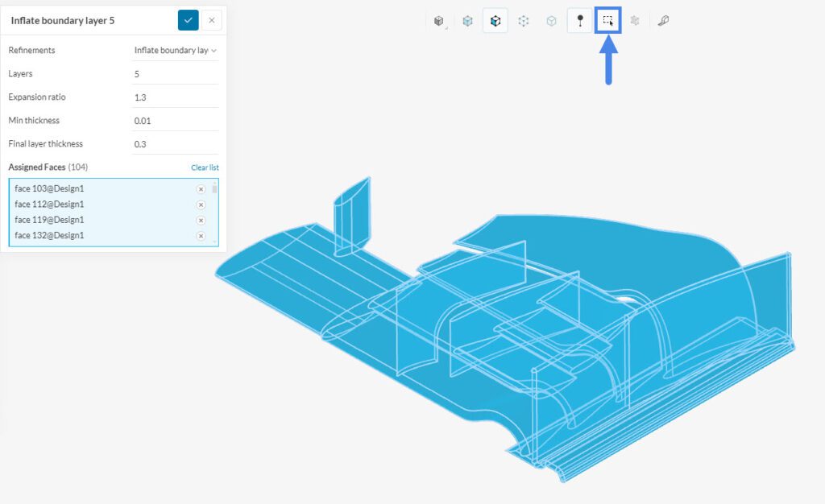Show mesh node points view
The height and width of the screenshot is (504, 825).
523,20
